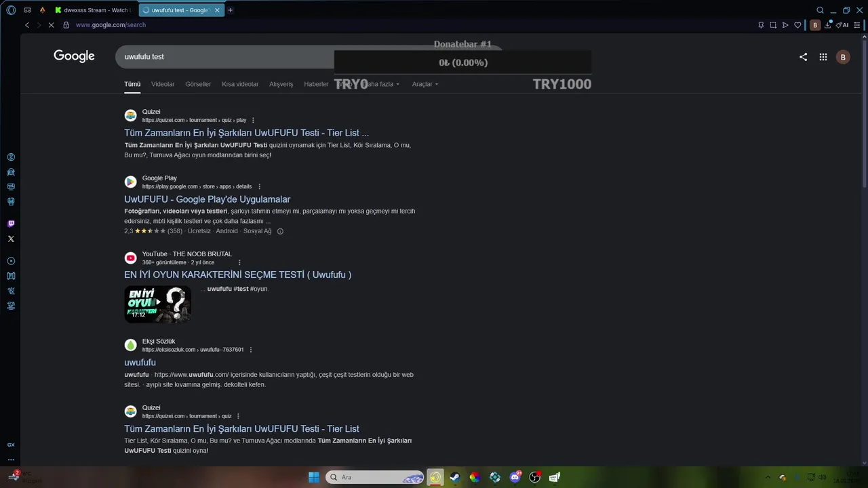Viewport: 868px width, 488px height.
Task: Click the stop loading X button
Action: pos(52,25)
